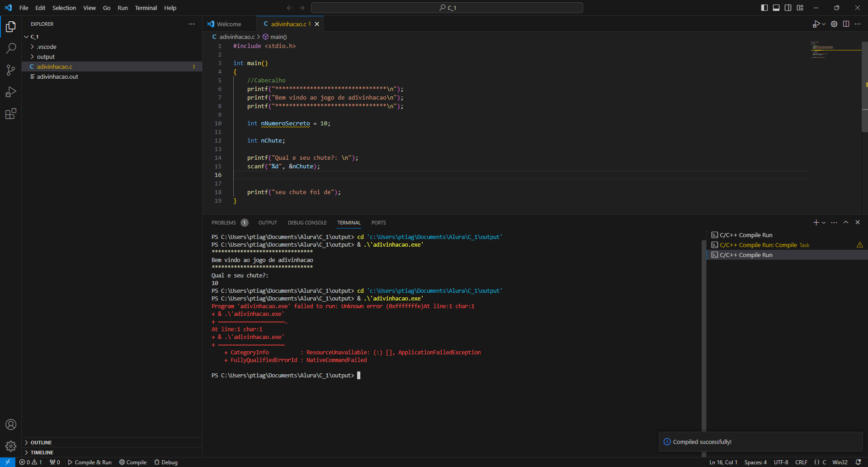Change encoding via UTF-8 status entry
Image resolution: width=868 pixels, height=467 pixels.
[x=781, y=462]
